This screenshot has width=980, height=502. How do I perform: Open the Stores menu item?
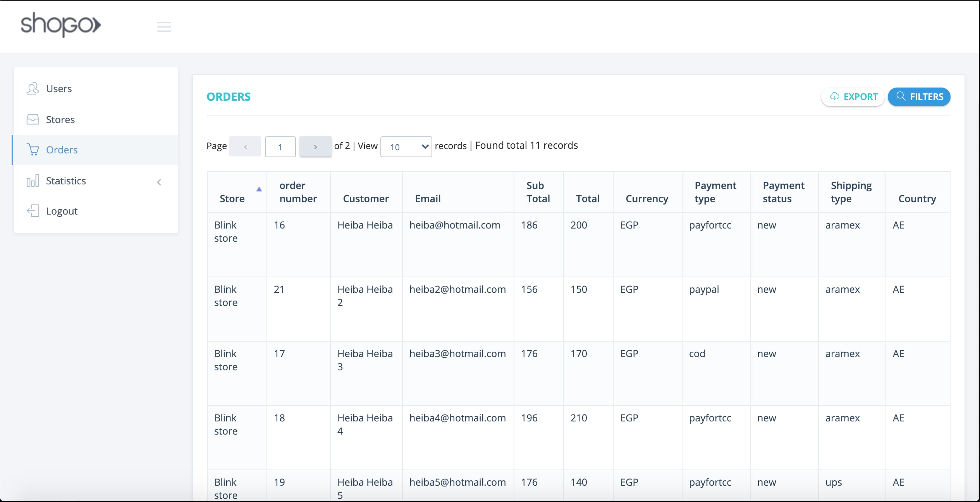pyautogui.click(x=96, y=119)
